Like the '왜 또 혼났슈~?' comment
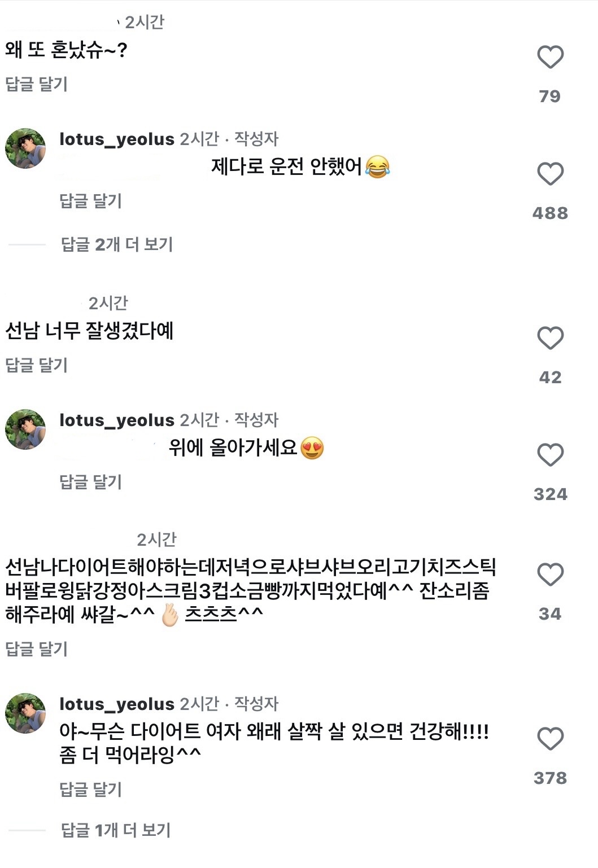Viewport: 598px width, 868px height. click(x=550, y=57)
